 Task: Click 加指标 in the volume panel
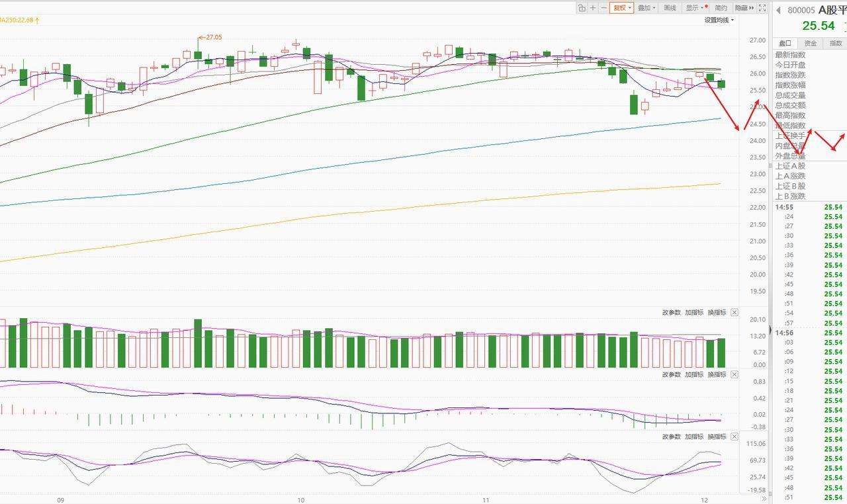point(694,312)
